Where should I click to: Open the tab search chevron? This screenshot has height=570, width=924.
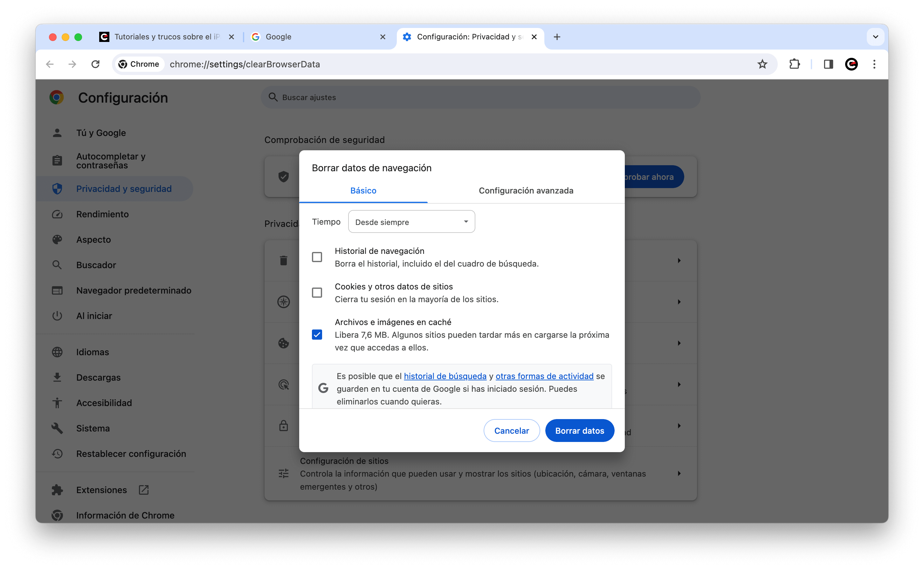click(876, 37)
